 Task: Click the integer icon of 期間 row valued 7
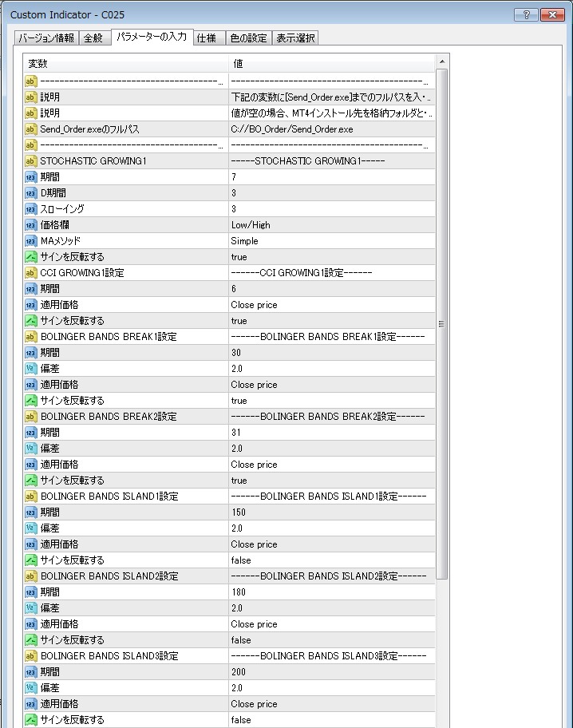click(30, 177)
